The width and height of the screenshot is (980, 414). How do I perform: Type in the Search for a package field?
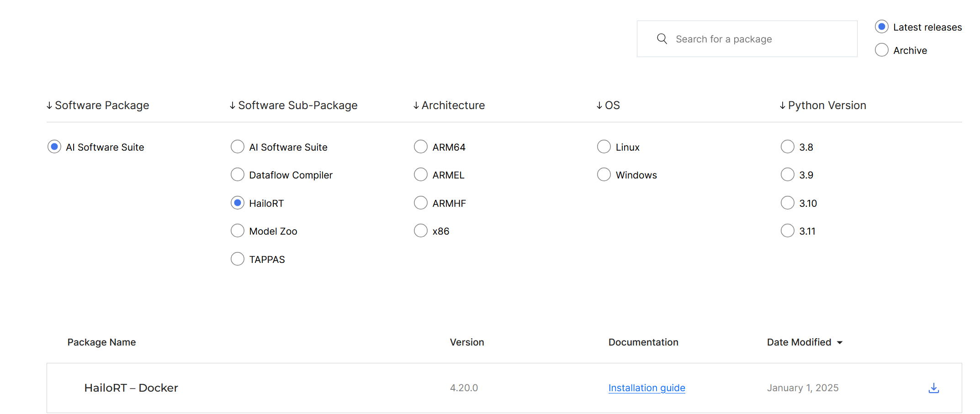coord(758,39)
